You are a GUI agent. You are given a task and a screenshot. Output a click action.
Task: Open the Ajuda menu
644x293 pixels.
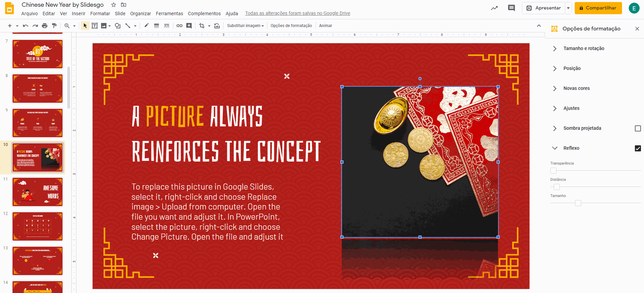[x=232, y=14]
